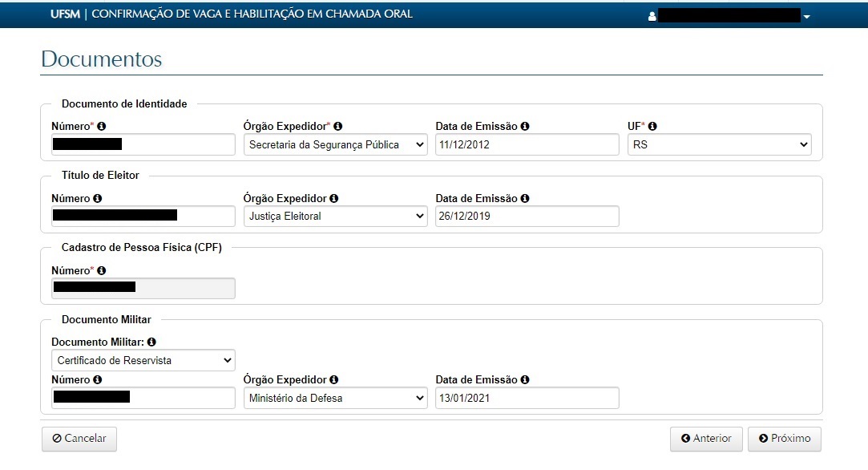The width and height of the screenshot is (868, 470).
Task: Click info icon beside identity Órgão Expedidor
Action: (x=338, y=127)
